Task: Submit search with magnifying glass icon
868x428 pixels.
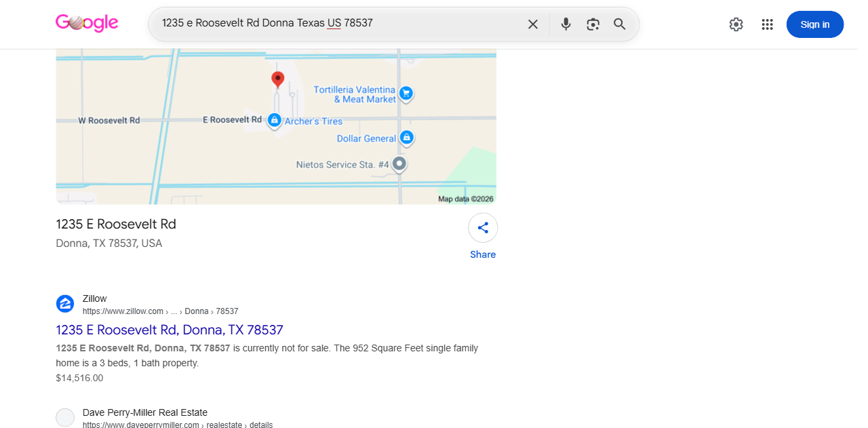Action: 619,24
